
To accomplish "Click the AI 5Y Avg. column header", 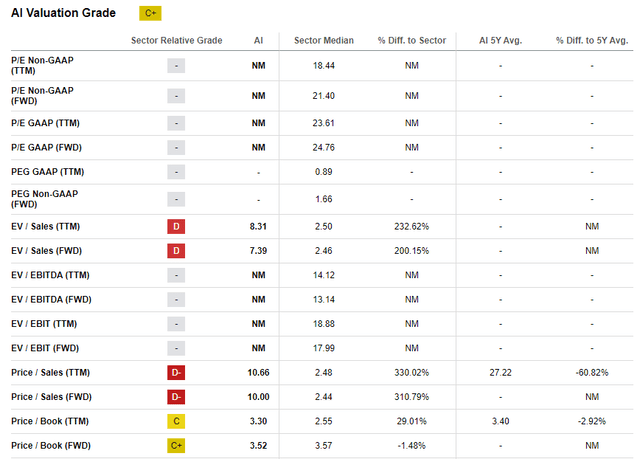I will tap(500, 40).
